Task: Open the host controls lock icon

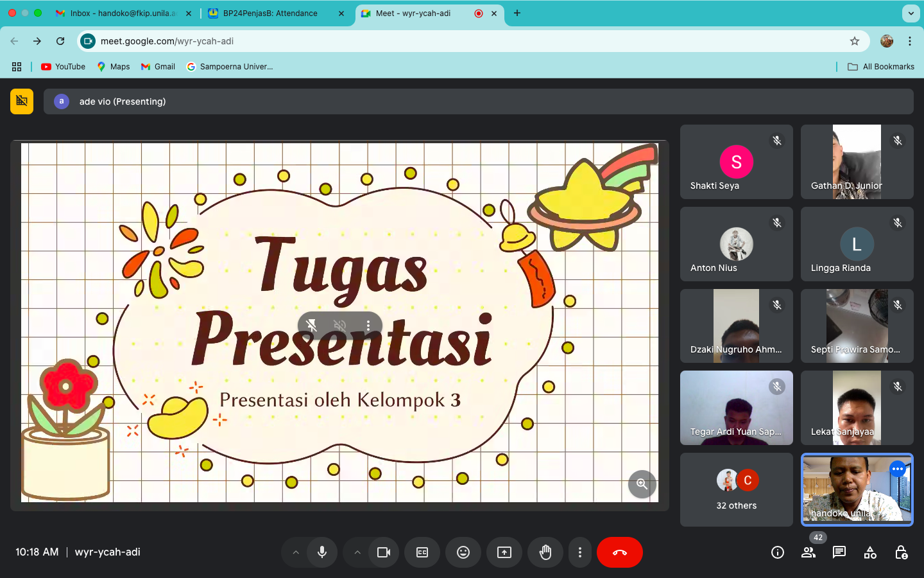Action: [901, 552]
